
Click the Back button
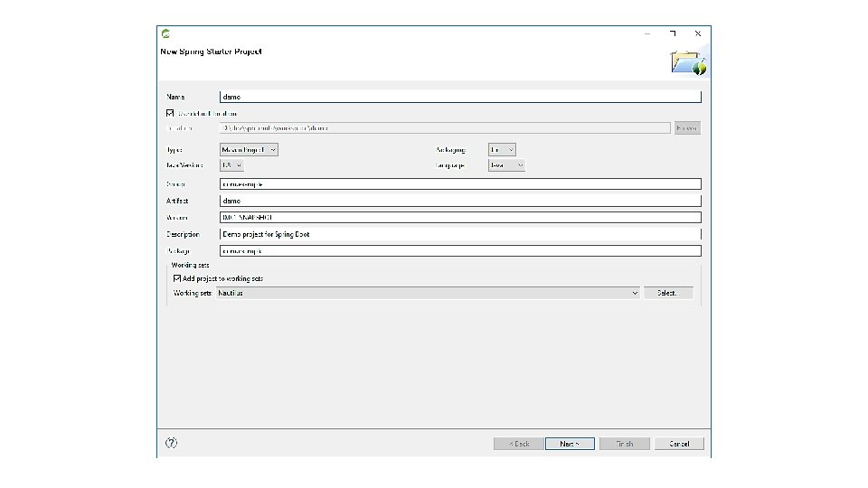[519, 444]
